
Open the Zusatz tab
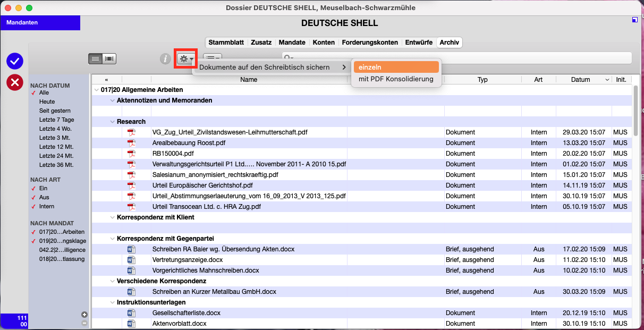pos(261,43)
